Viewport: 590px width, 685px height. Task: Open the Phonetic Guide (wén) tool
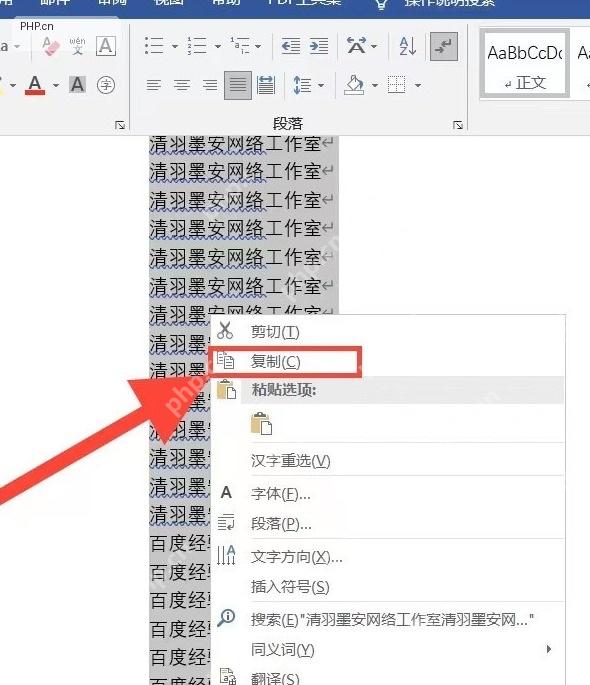click(x=77, y=45)
